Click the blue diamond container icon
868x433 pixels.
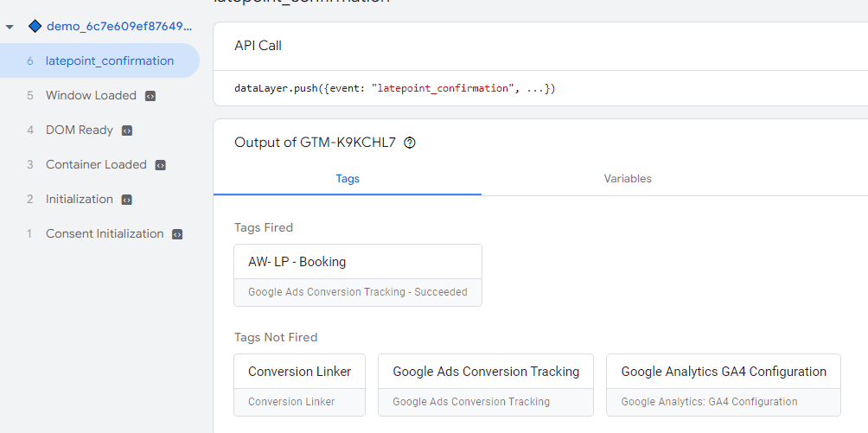(x=35, y=26)
